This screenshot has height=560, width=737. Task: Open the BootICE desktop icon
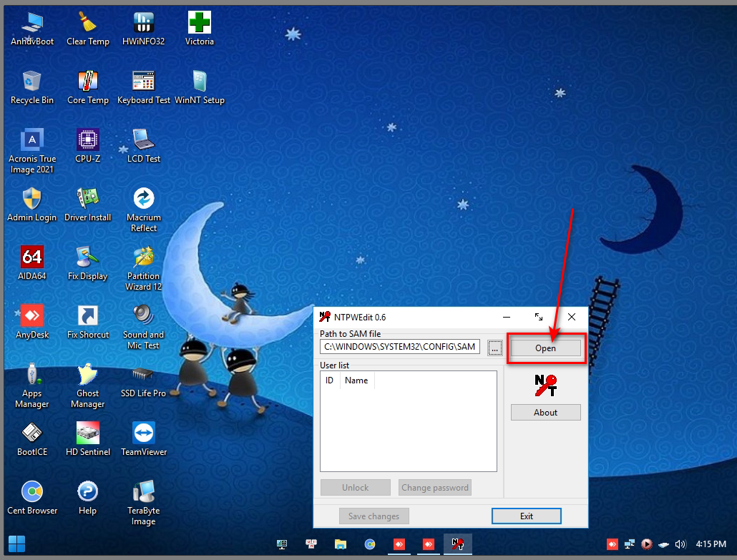click(x=32, y=439)
